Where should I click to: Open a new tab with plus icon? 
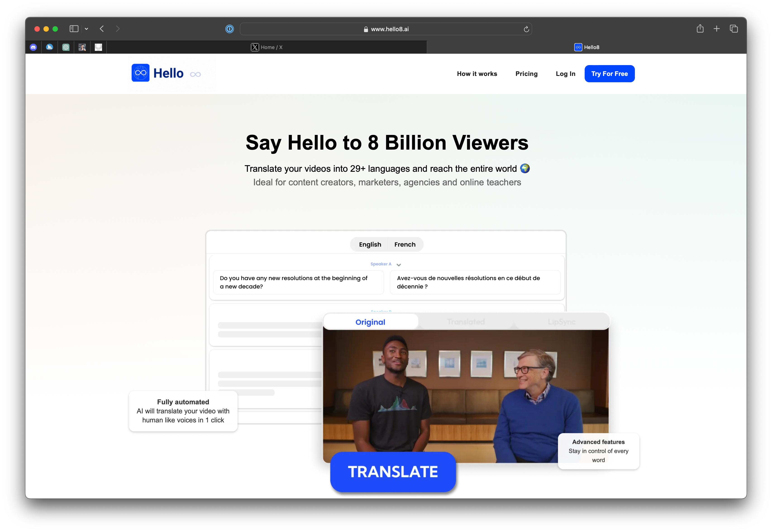(717, 29)
